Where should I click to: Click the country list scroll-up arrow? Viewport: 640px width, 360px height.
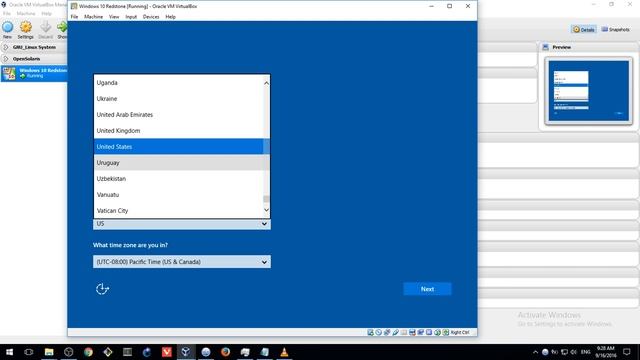266,83
